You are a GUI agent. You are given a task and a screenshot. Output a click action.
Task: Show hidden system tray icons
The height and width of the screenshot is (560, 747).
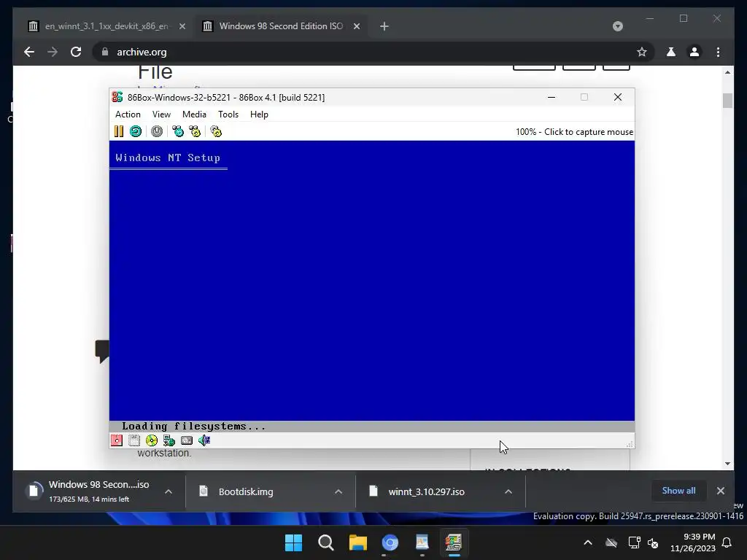[x=588, y=542]
